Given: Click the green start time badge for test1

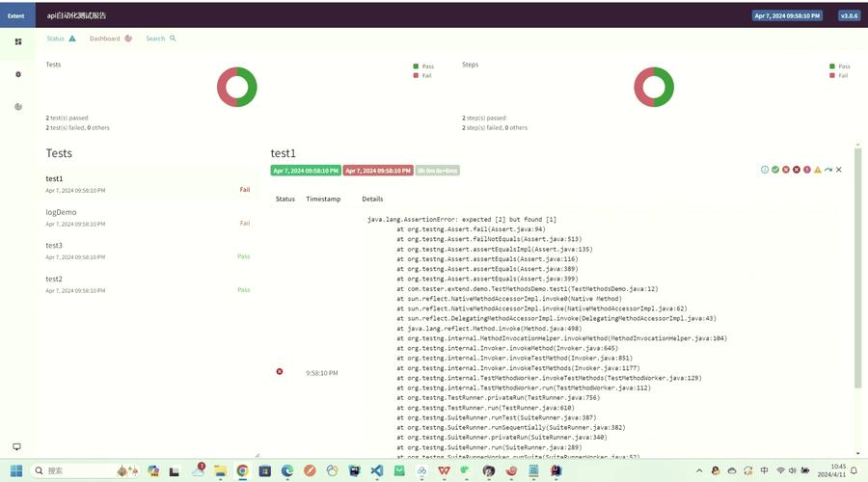Looking at the screenshot, I should 306,171.
